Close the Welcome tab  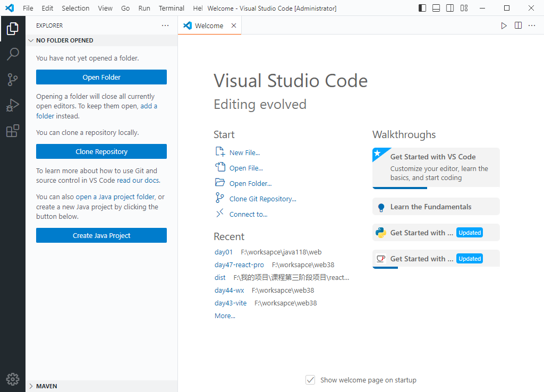pos(234,25)
